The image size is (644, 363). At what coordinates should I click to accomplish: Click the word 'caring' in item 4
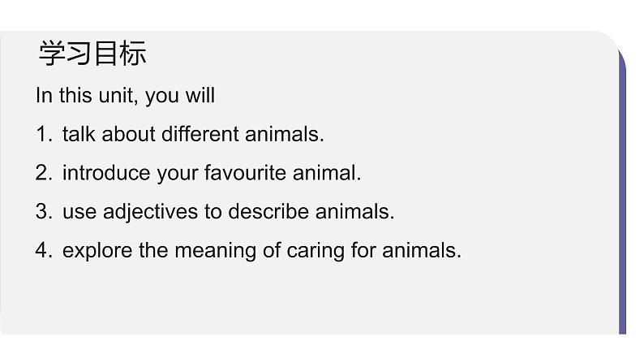[x=316, y=251]
